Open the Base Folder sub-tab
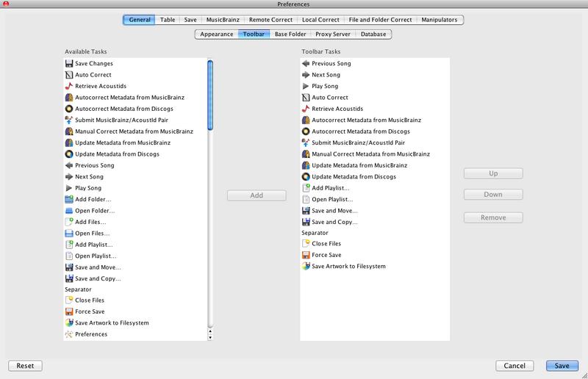Image resolution: width=588 pixels, height=379 pixels. point(290,34)
